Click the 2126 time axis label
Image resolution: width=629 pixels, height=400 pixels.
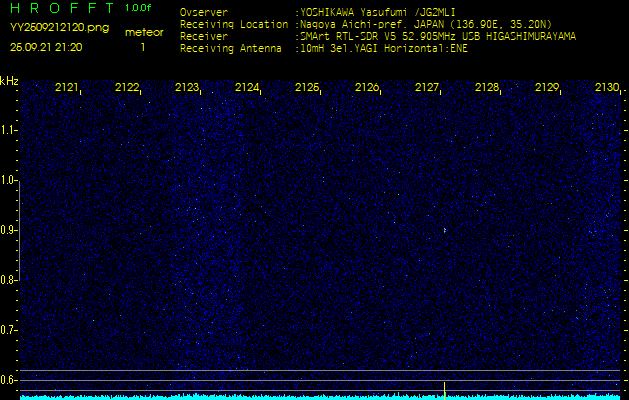pyautogui.click(x=367, y=87)
